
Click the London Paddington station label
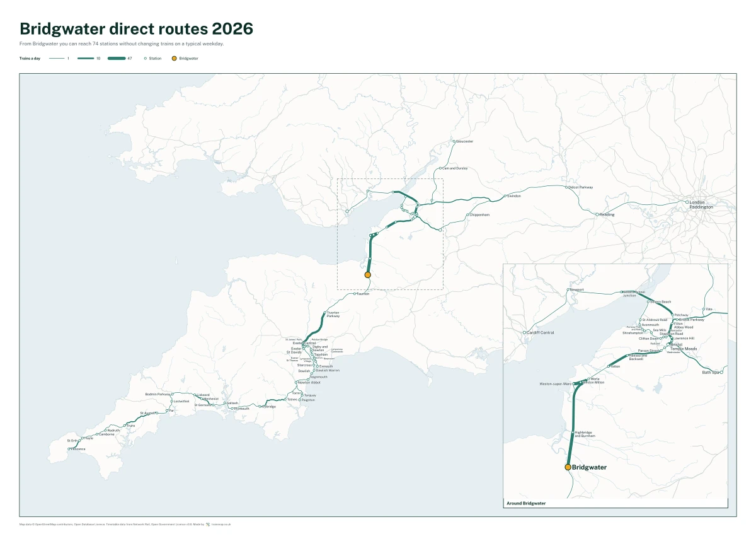[702, 204]
